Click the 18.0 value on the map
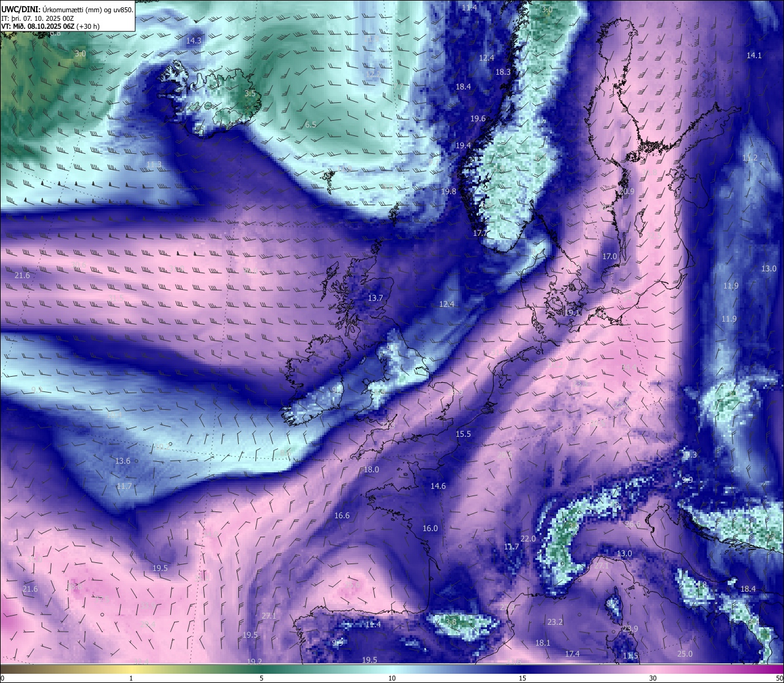The width and height of the screenshot is (784, 683). click(x=371, y=469)
